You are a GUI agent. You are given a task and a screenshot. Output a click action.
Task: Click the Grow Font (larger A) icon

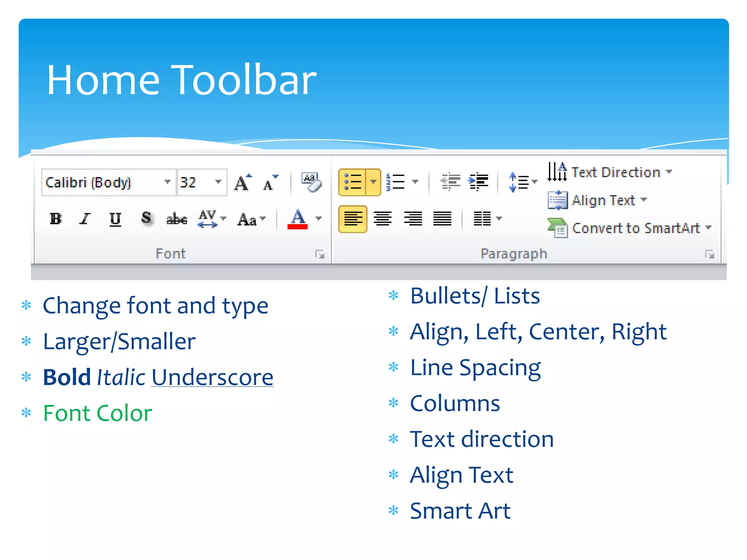[x=243, y=182]
